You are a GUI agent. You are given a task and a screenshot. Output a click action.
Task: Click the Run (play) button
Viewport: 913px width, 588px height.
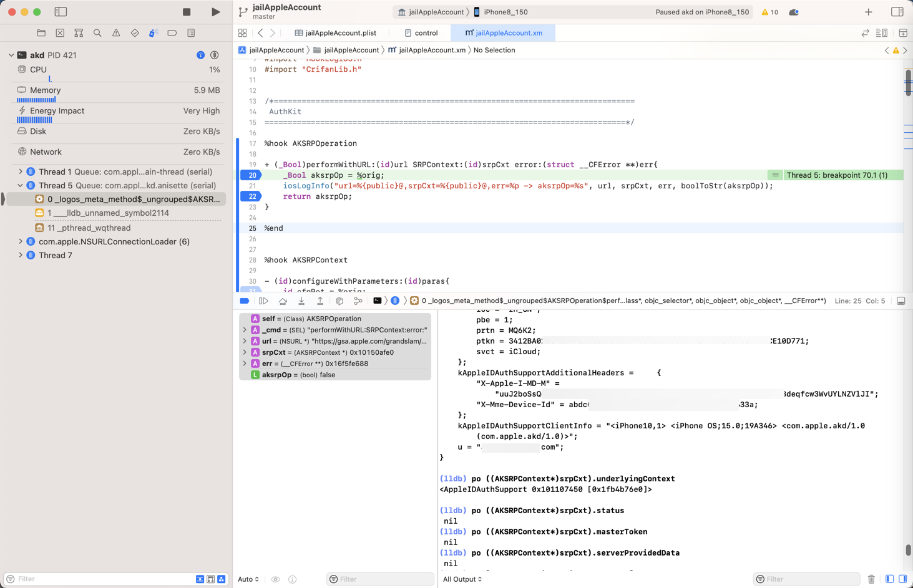pyautogui.click(x=215, y=12)
